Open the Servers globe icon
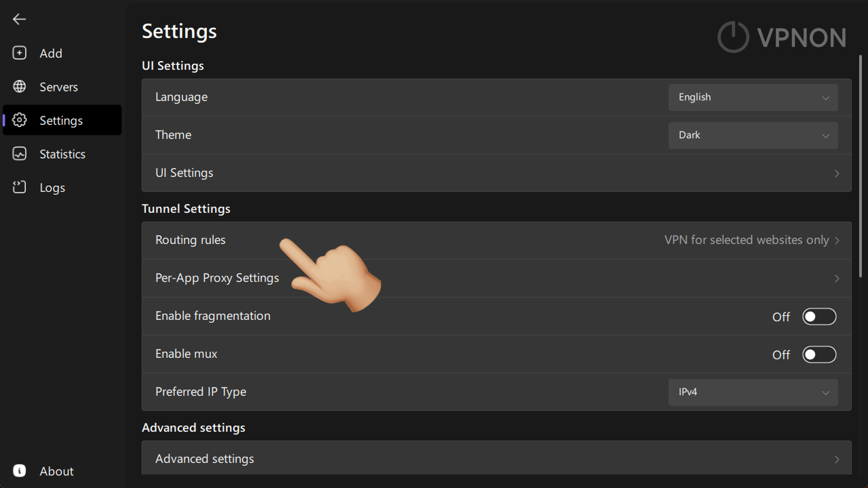 point(19,86)
